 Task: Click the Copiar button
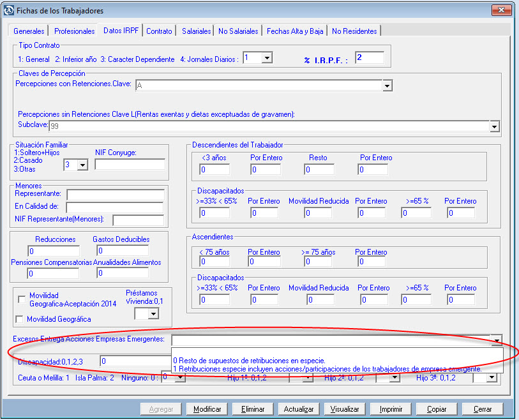click(437, 409)
